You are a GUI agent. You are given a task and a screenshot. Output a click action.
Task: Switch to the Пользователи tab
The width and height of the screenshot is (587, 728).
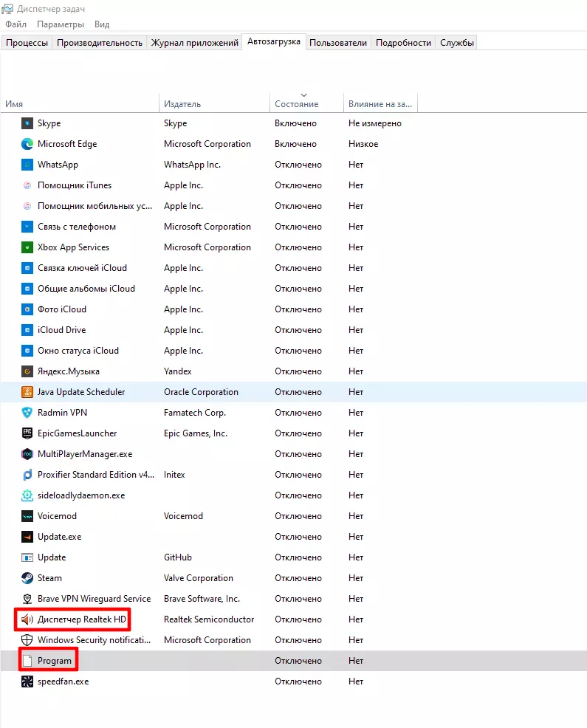click(338, 43)
